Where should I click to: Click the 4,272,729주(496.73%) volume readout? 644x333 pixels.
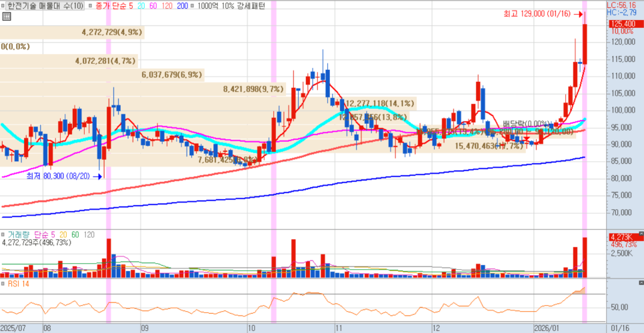click(x=36, y=242)
